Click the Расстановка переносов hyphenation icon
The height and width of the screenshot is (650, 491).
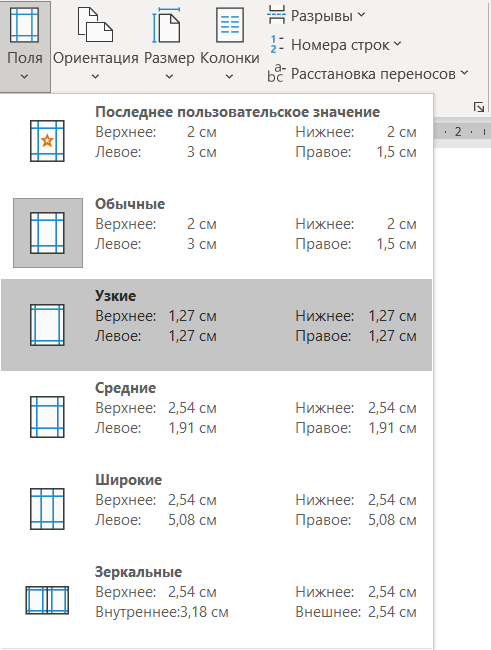click(276, 73)
